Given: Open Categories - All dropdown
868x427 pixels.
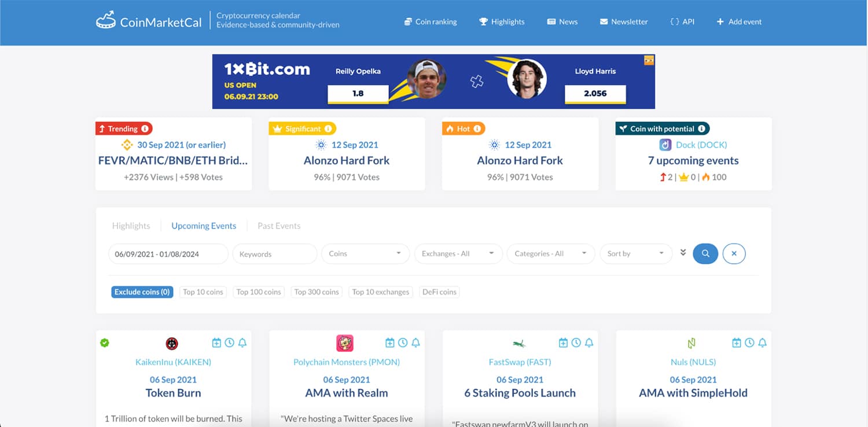Looking at the screenshot, I should [x=551, y=253].
